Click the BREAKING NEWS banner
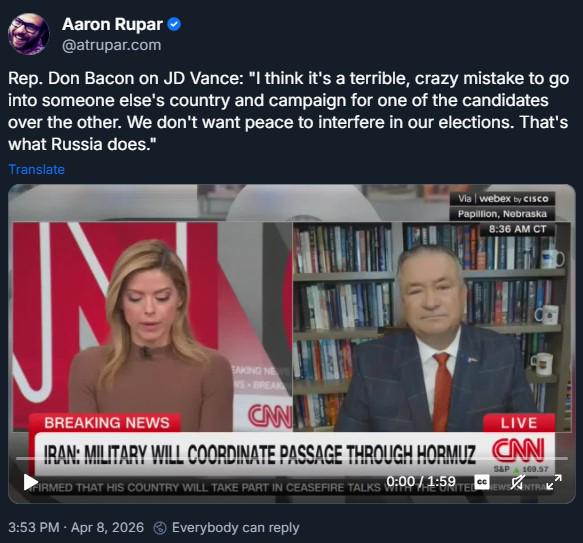Screen dimensions: 583x543 pyautogui.click(x=107, y=423)
